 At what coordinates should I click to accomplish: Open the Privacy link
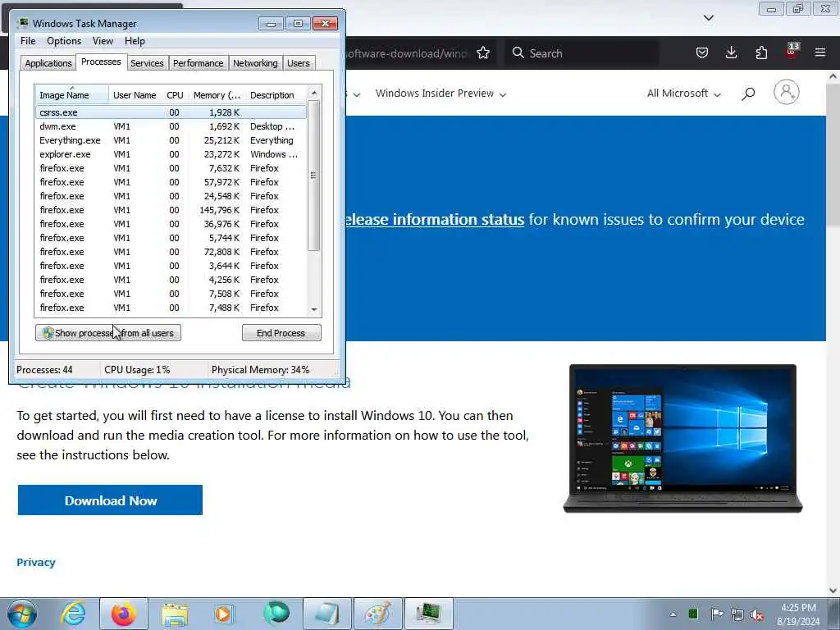(x=36, y=562)
